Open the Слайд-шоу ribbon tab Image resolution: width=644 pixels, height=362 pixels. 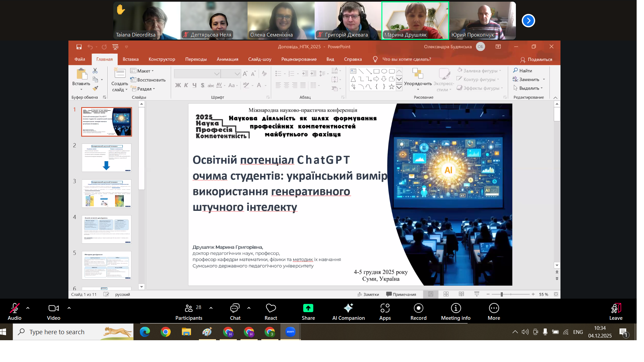pyautogui.click(x=260, y=59)
